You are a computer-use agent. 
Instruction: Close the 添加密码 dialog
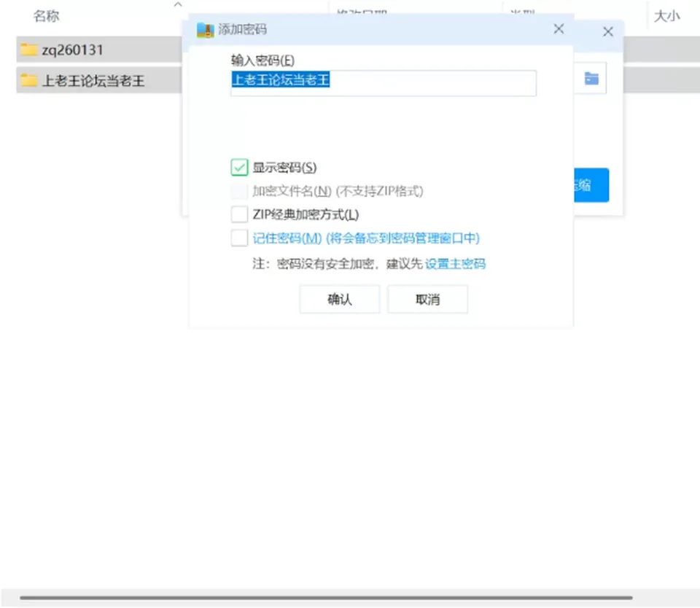point(559,29)
